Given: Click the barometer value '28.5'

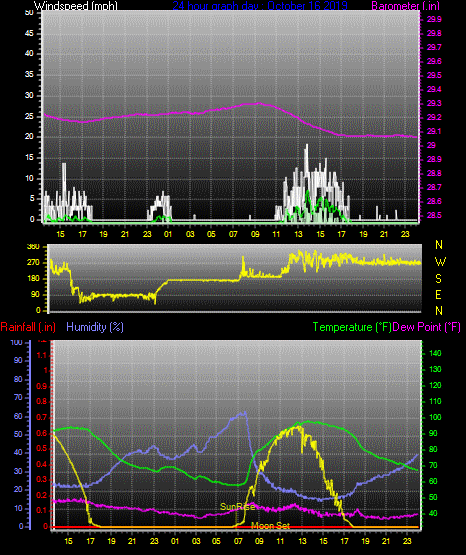Looking at the screenshot, I should pos(434,216).
